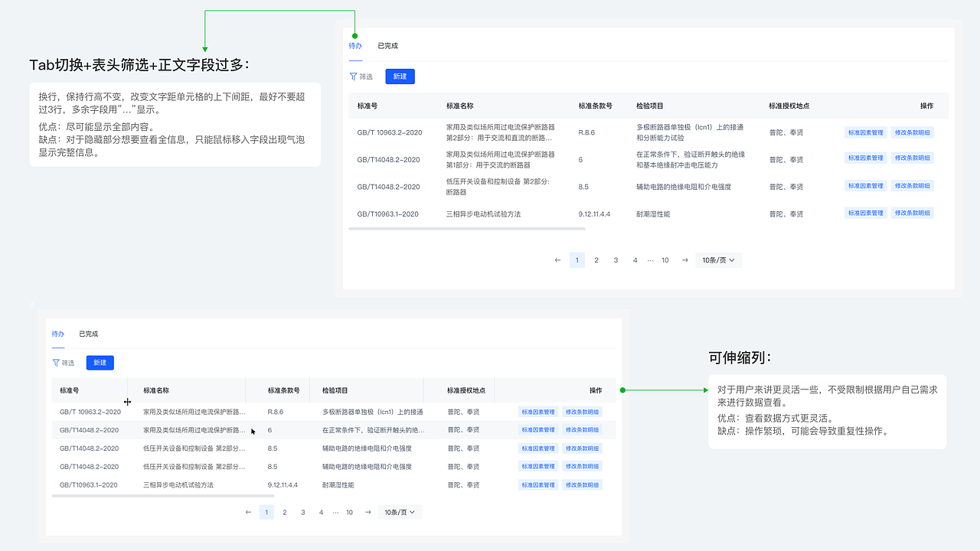Viewport: 980px width, 551px height.
Task: Select page 2 in lower table pagination
Action: click(x=285, y=512)
